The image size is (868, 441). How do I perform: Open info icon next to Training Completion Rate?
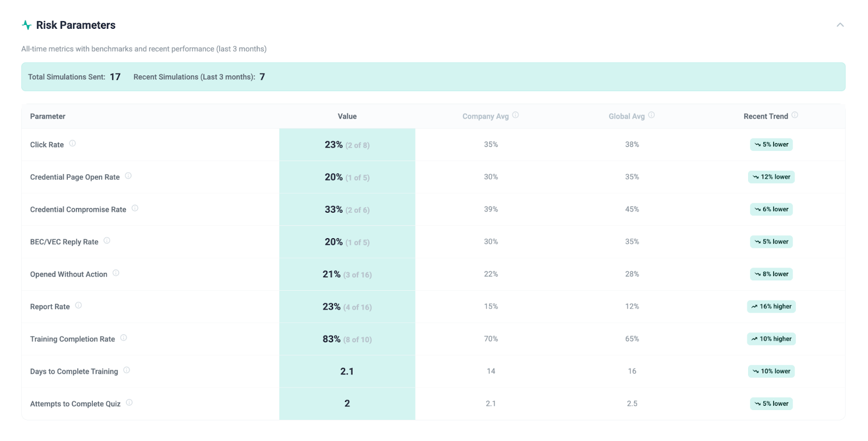point(123,338)
